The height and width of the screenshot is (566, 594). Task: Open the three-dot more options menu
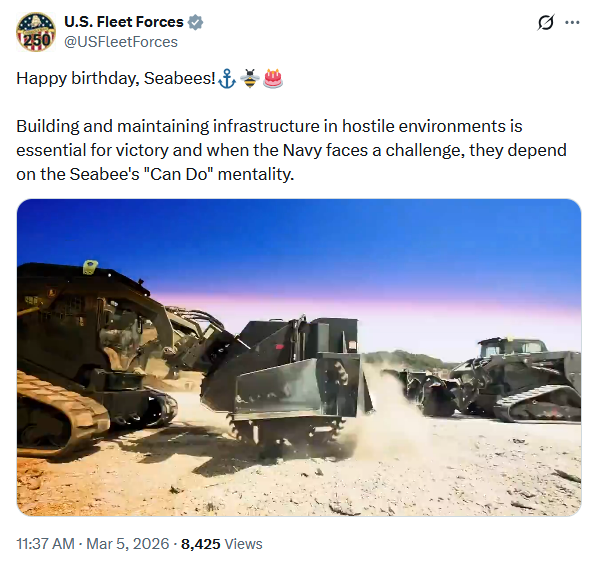(572, 22)
